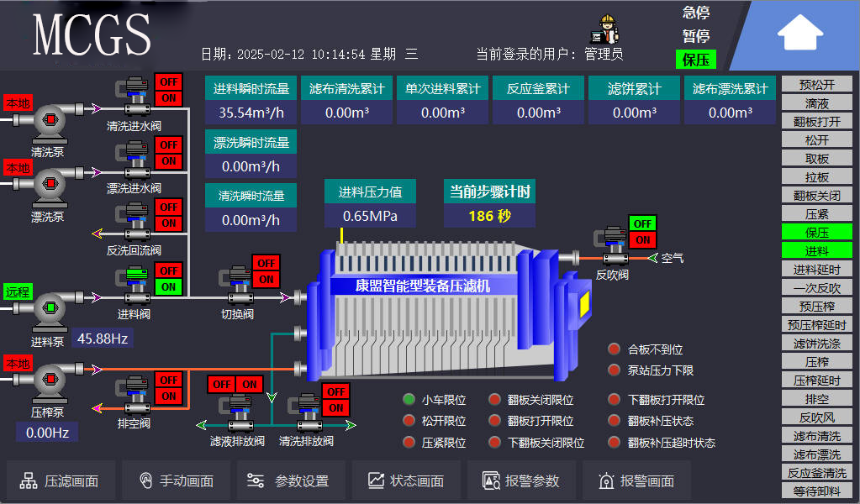Click the home icon button
The image size is (860, 504).
[x=799, y=34]
